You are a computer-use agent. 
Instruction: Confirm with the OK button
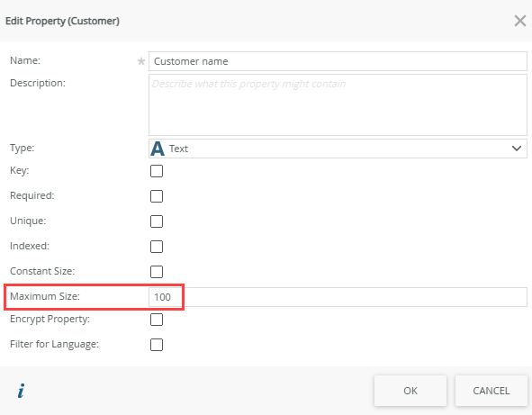pyautogui.click(x=410, y=391)
